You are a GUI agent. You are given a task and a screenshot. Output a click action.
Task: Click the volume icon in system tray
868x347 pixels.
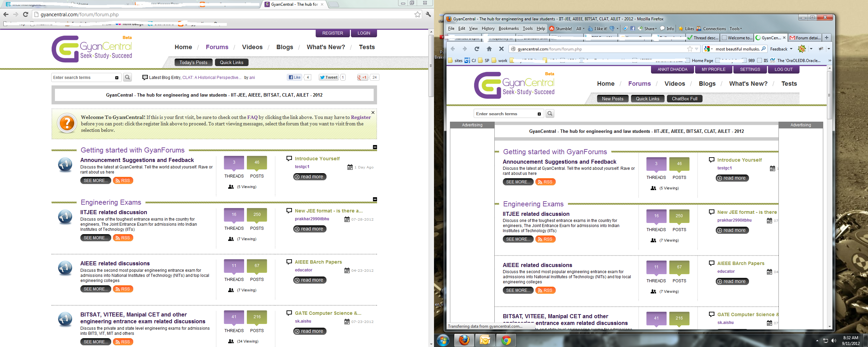(x=834, y=341)
